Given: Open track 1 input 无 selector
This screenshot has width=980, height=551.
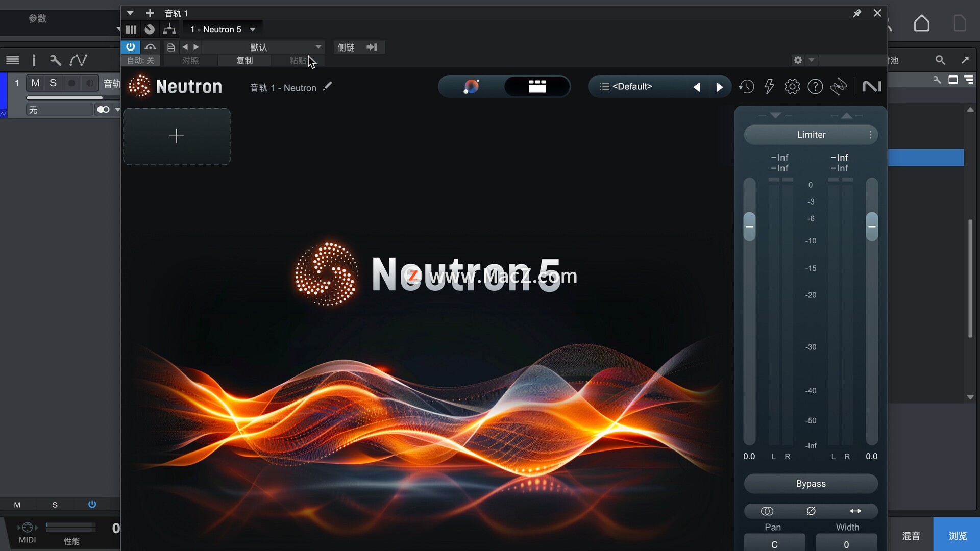Looking at the screenshot, I should (x=60, y=110).
